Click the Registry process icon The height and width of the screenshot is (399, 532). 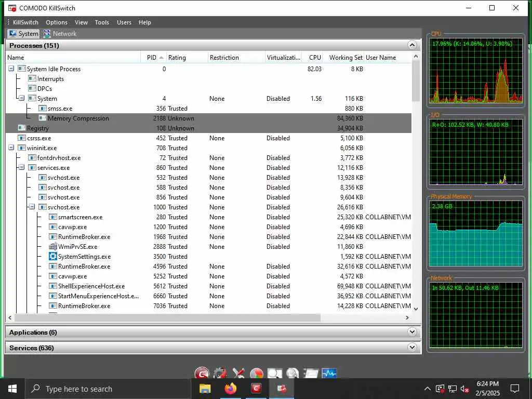tap(22, 128)
